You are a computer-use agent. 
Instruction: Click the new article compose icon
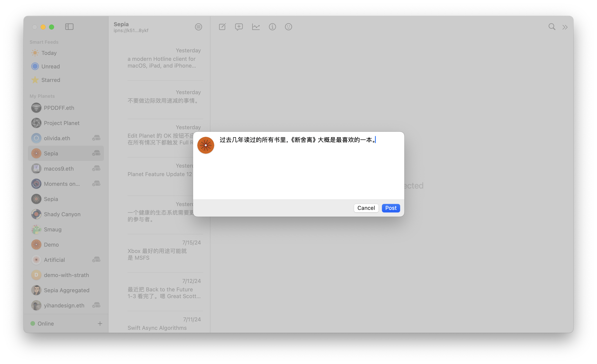(222, 27)
